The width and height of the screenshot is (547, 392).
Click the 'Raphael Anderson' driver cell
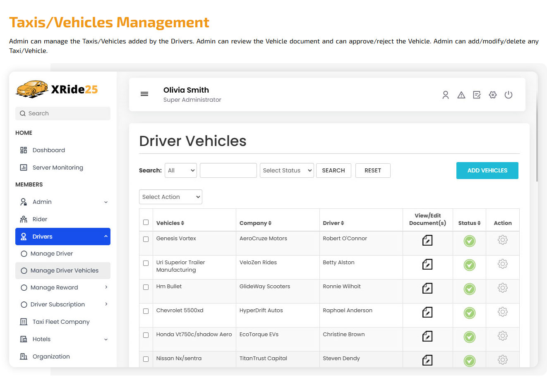click(x=348, y=311)
